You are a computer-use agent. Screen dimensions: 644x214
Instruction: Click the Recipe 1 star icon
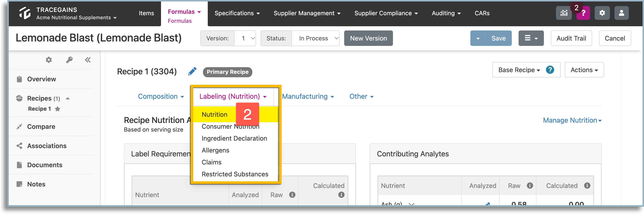[x=58, y=109]
